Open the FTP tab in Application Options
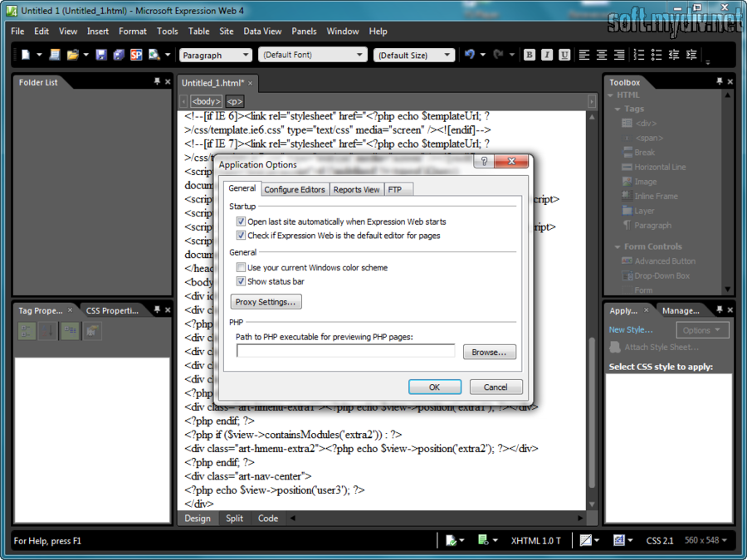The height and width of the screenshot is (560, 747). (x=395, y=190)
